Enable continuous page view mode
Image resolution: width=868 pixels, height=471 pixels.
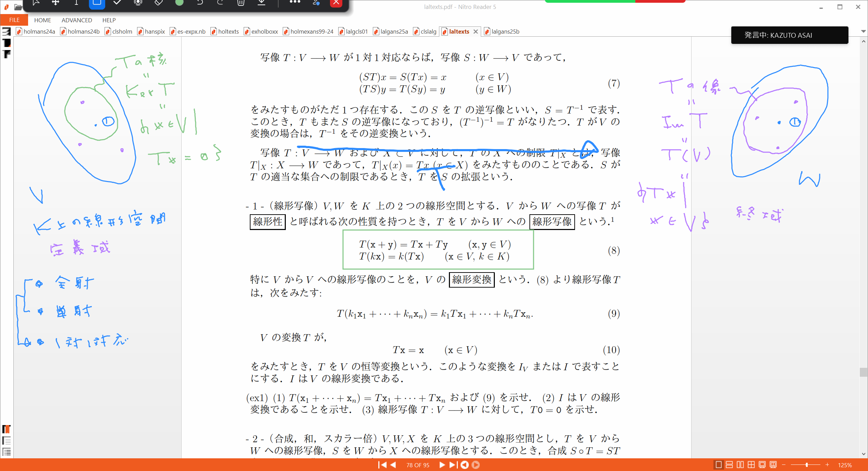coord(730,465)
